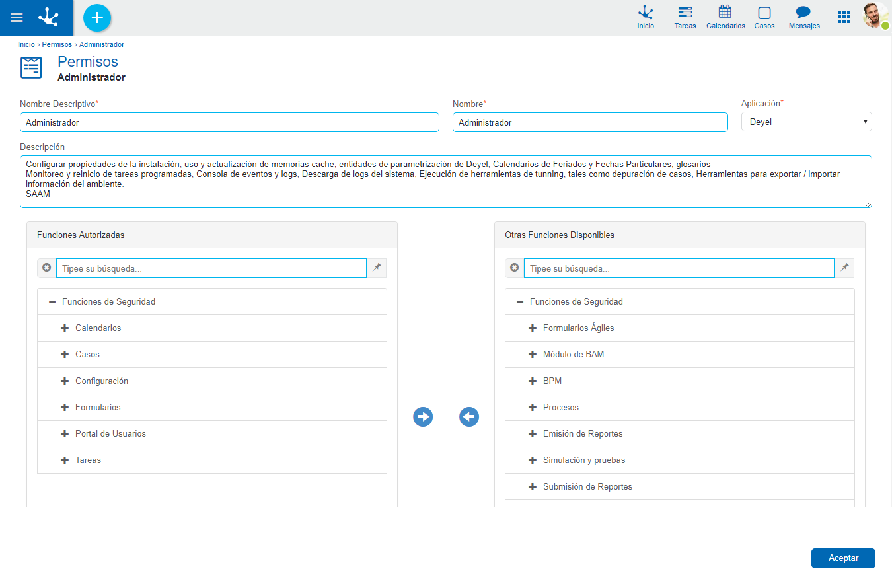Viewport: 892px width, 588px height.
Task: Focus the Nombre Descriptivo field
Action: point(229,122)
